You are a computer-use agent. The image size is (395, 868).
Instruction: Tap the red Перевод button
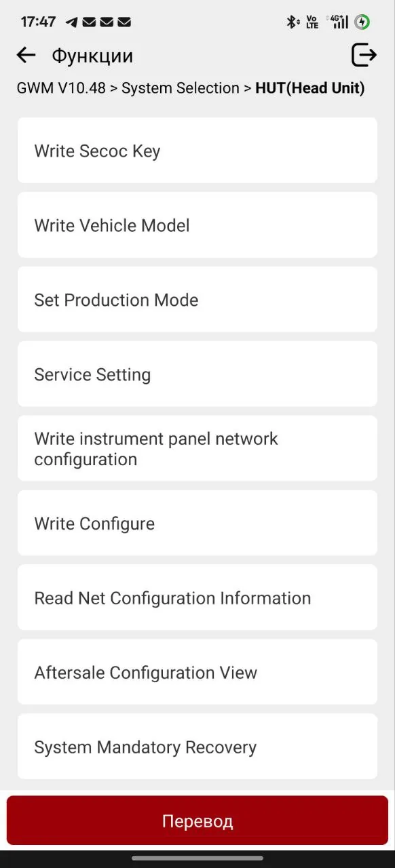pyautogui.click(x=197, y=821)
